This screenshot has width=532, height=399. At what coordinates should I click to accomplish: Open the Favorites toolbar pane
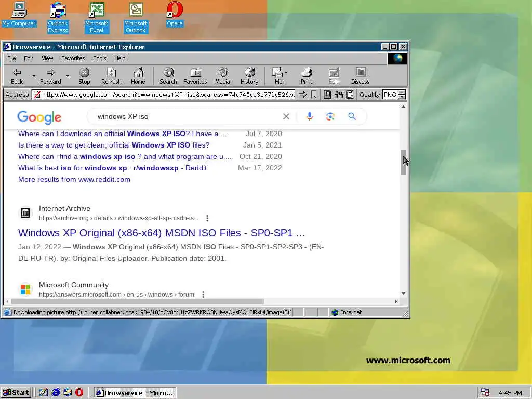click(x=195, y=76)
